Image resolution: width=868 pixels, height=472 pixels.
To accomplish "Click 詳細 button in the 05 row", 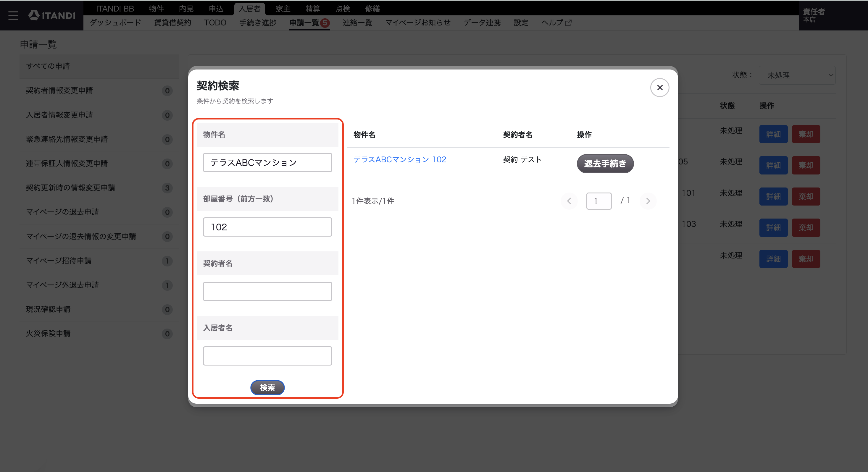I will pos(773,165).
